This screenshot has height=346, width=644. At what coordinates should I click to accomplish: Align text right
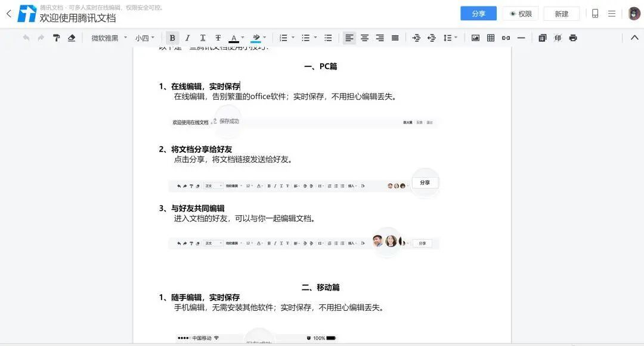[380, 38]
